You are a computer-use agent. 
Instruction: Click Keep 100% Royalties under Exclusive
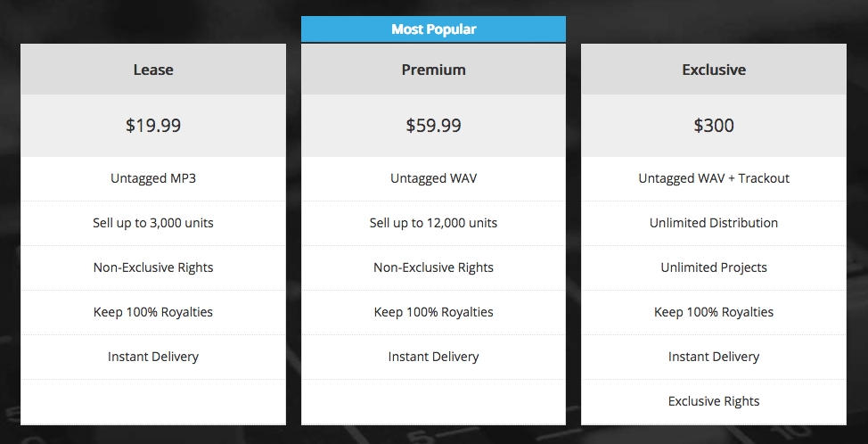tap(714, 312)
